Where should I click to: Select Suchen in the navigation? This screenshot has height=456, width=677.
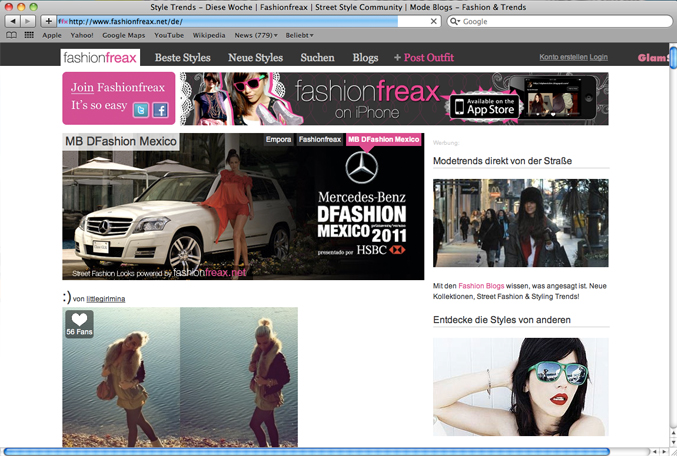click(x=317, y=57)
